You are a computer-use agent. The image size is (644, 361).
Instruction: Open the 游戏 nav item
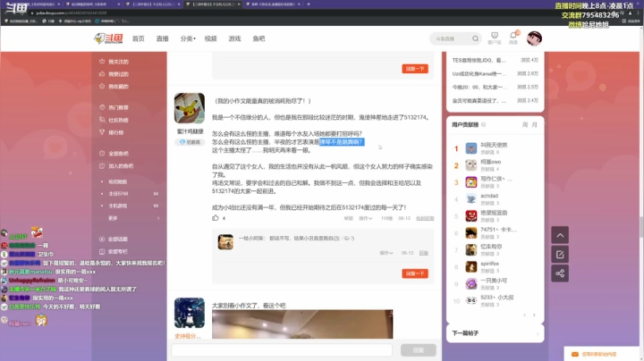(234, 38)
